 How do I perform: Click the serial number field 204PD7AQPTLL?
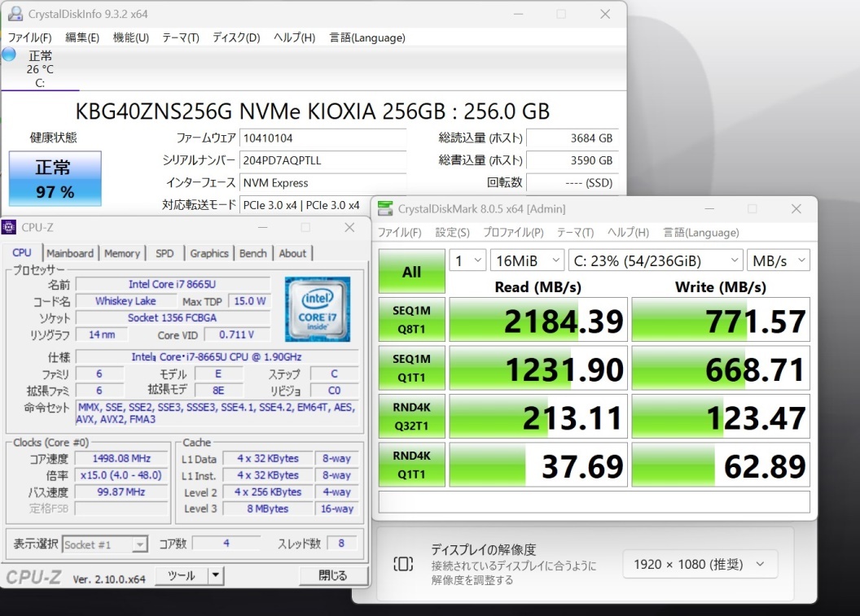322,160
